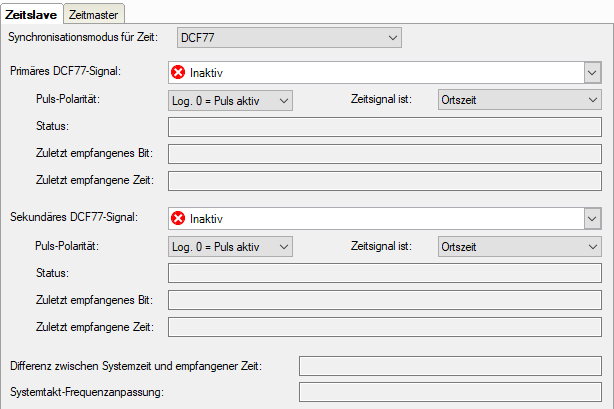This screenshot has height=409, width=614.
Task: Click the secondary signal Status field
Action: (x=385, y=273)
